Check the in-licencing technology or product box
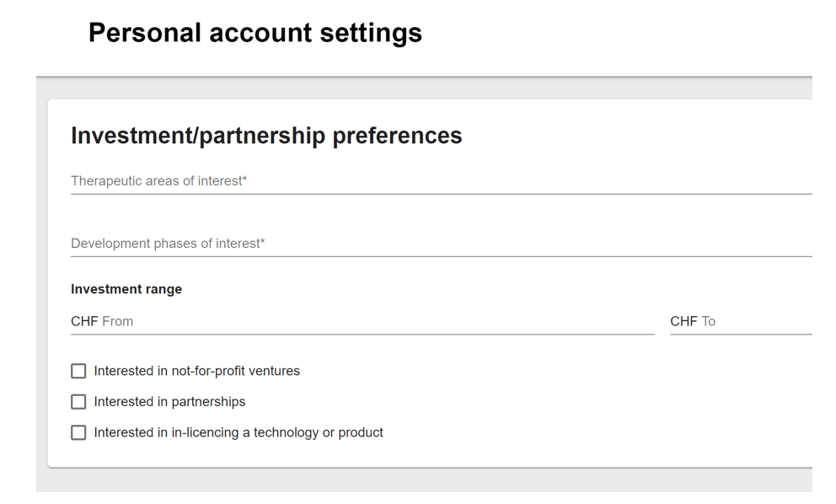Screen dimensions: 836x504 pyautogui.click(x=78, y=432)
